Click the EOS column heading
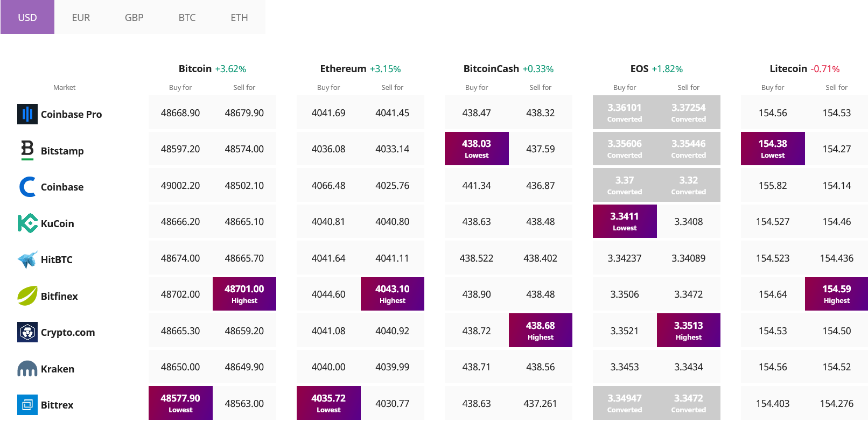 click(x=639, y=68)
